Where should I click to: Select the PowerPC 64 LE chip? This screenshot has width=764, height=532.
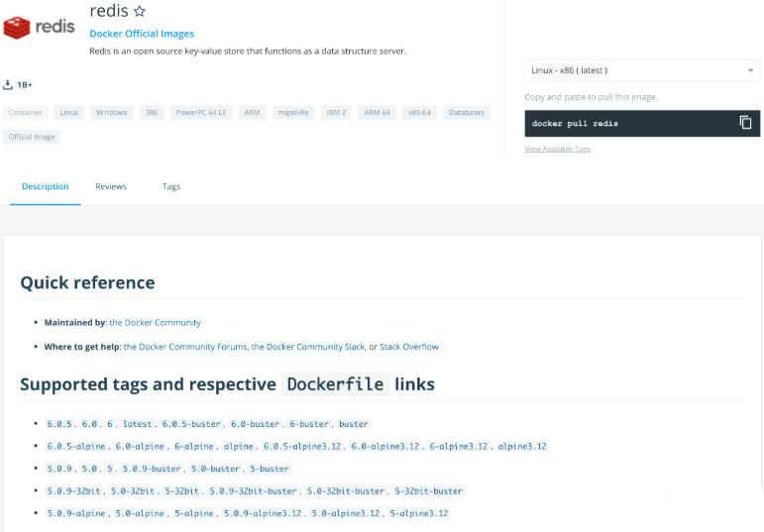point(201,113)
